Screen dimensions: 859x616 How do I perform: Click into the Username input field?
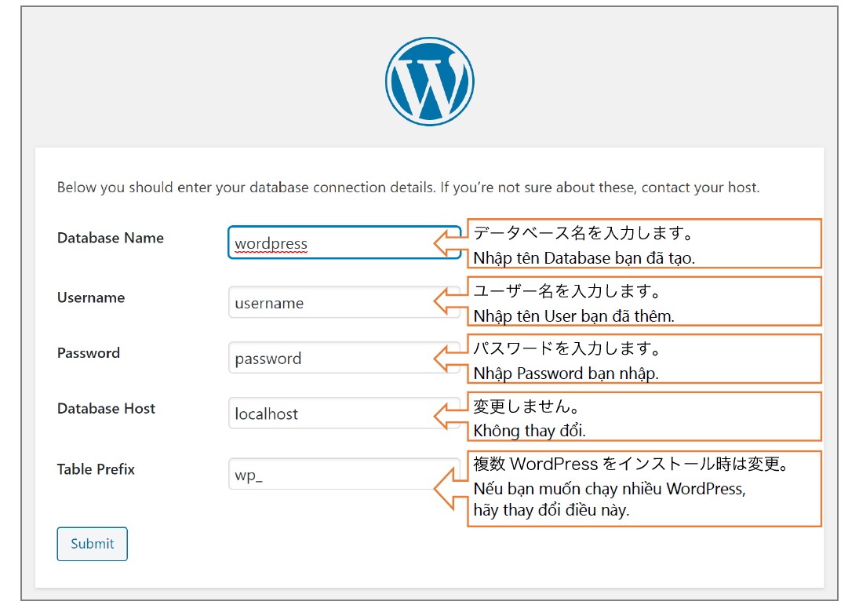pos(344,302)
